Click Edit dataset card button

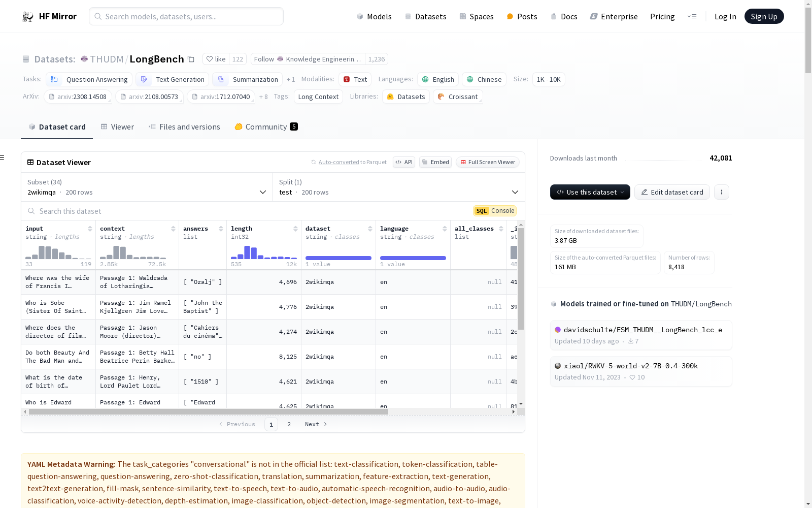click(672, 192)
